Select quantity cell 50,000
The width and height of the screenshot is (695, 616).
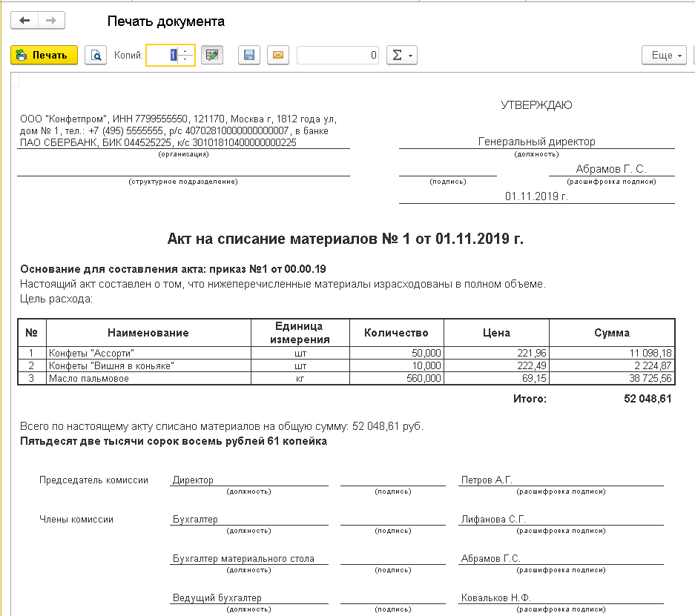(397, 353)
